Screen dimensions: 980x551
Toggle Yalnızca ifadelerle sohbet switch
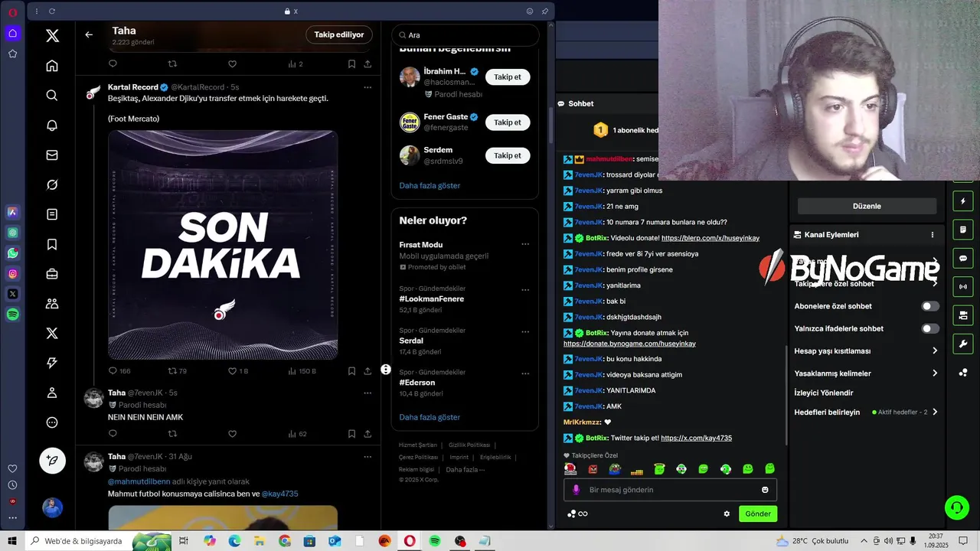tap(930, 328)
